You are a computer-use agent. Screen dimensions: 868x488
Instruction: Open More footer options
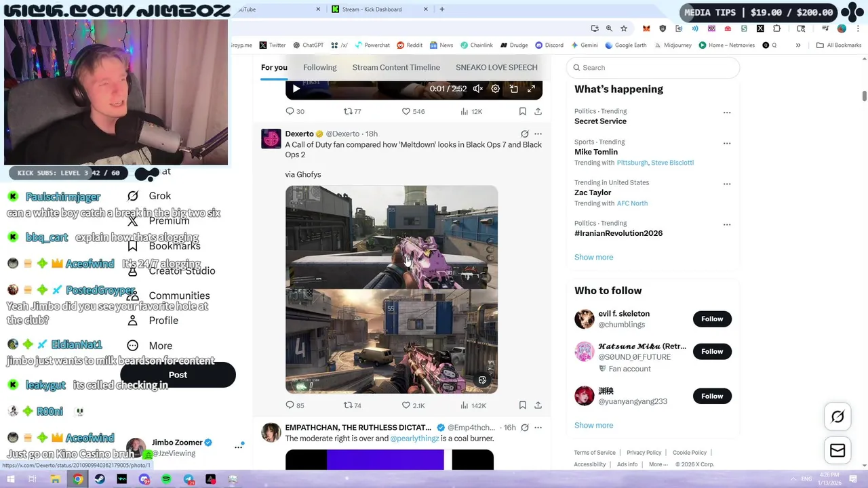pyautogui.click(x=658, y=464)
